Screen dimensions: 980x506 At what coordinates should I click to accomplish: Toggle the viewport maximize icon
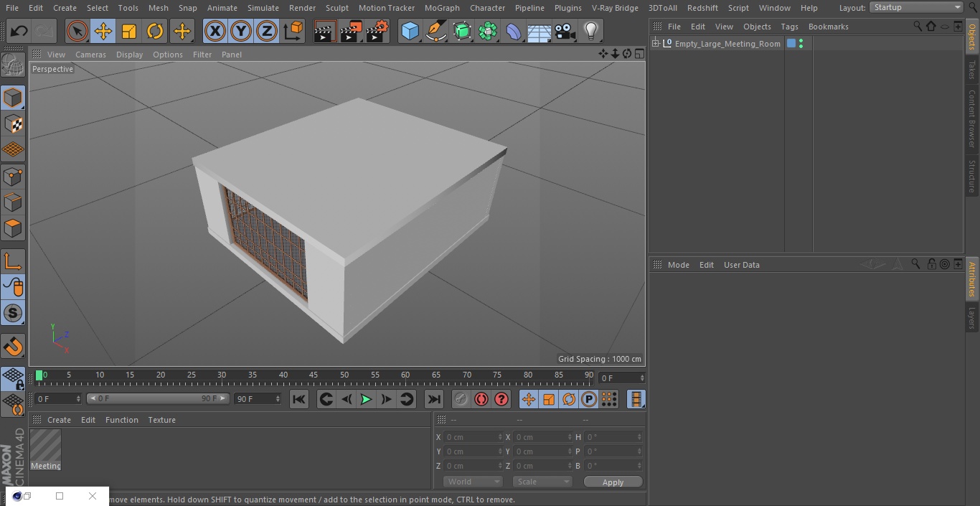click(639, 54)
